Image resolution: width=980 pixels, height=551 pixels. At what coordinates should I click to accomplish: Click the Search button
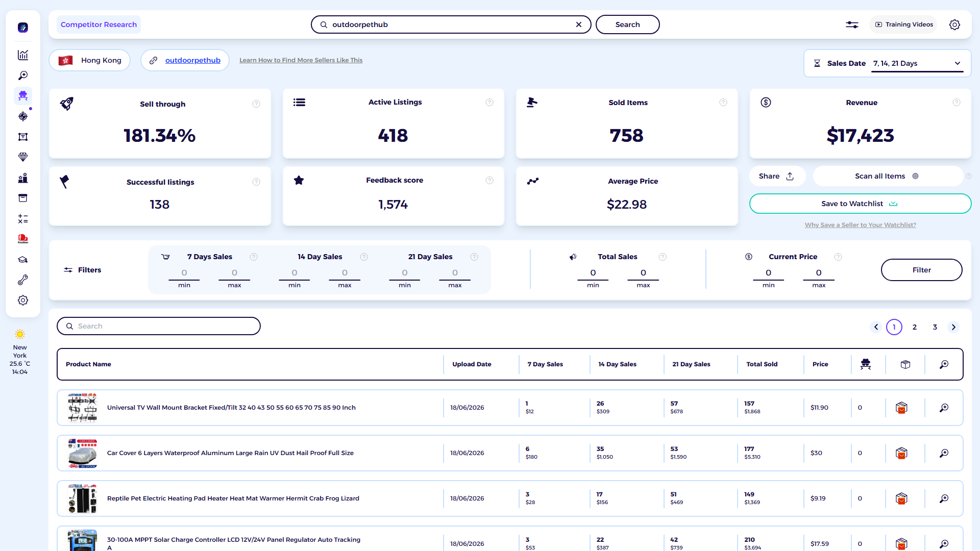click(x=627, y=24)
